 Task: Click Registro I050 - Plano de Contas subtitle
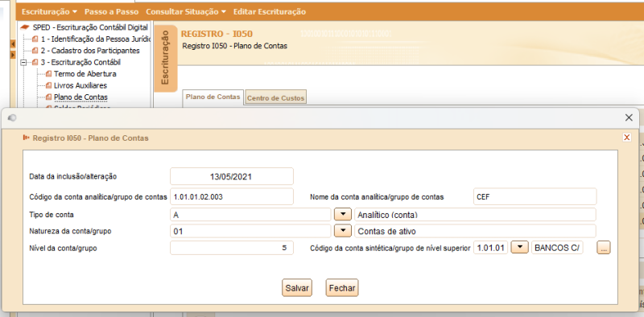tap(234, 46)
